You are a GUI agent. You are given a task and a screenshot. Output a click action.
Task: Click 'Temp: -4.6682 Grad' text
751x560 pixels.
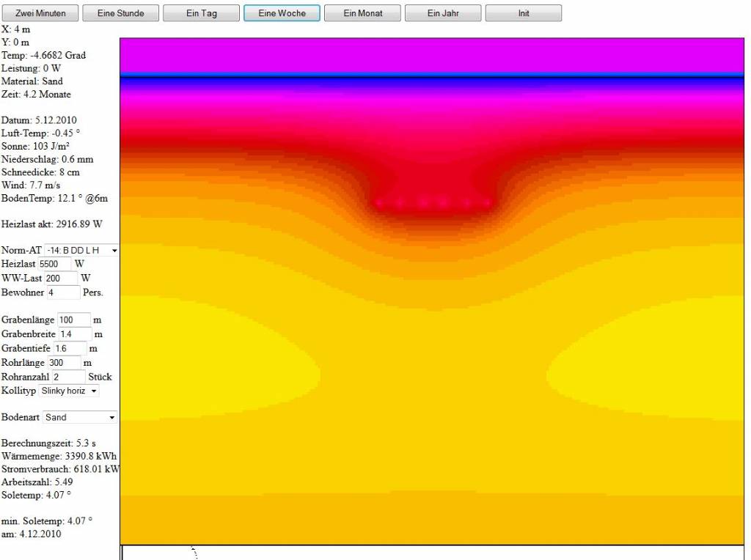(x=43, y=55)
